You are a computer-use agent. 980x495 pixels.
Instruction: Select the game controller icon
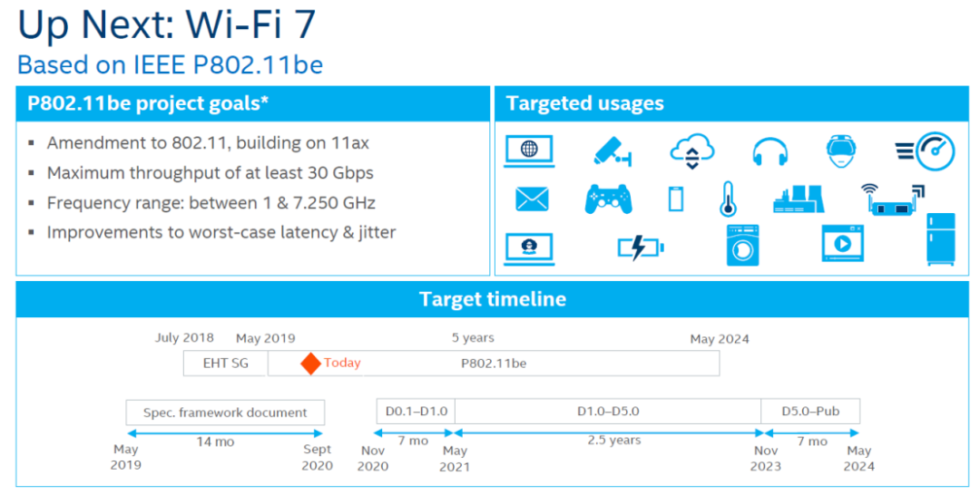tap(609, 199)
